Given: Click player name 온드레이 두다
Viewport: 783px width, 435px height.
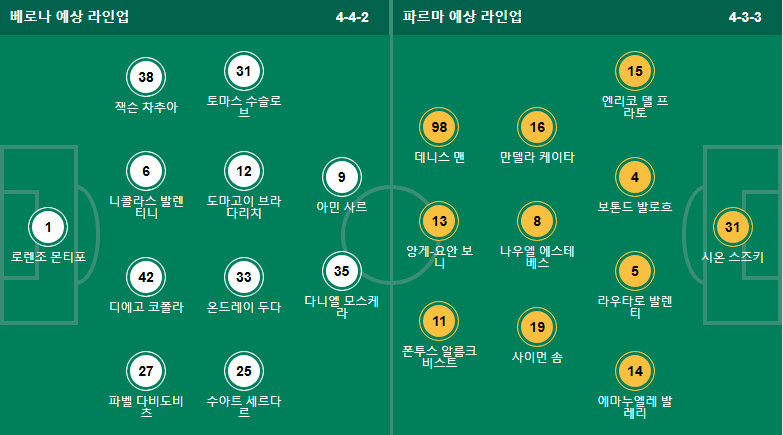Looking at the screenshot, I should pos(244,307).
